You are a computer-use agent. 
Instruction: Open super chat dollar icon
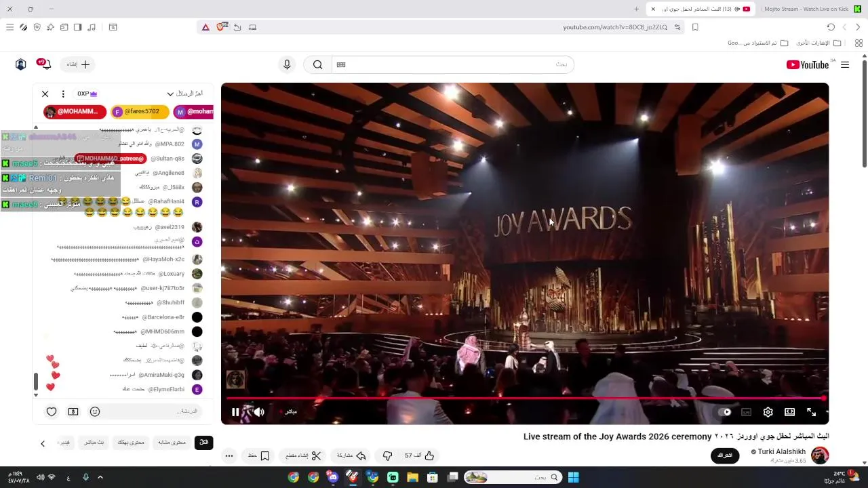[73, 411]
